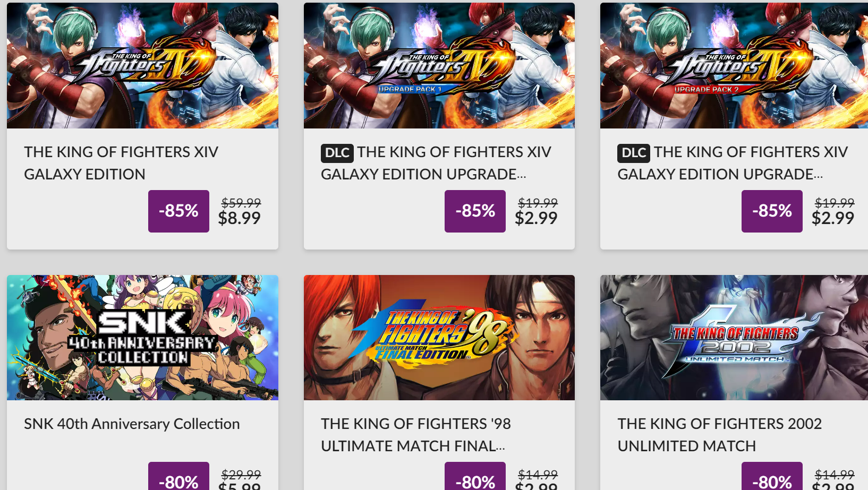
Task: Open THE KING OF FIGHTERS 2002 UNLIMITED MATCH title
Action: [x=719, y=435]
